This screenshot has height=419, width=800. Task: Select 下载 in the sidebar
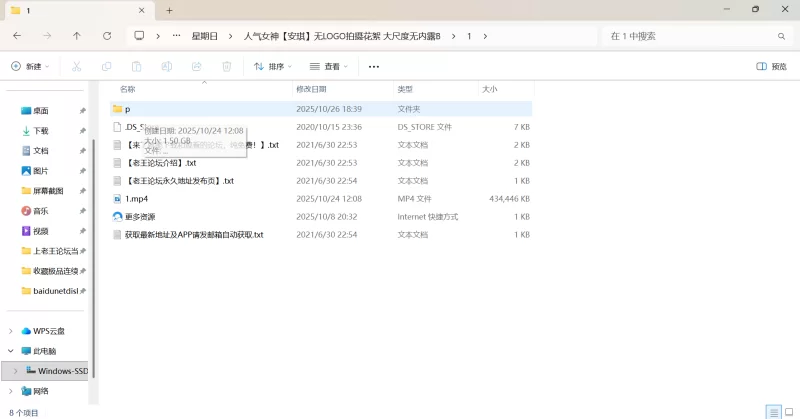pos(41,131)
